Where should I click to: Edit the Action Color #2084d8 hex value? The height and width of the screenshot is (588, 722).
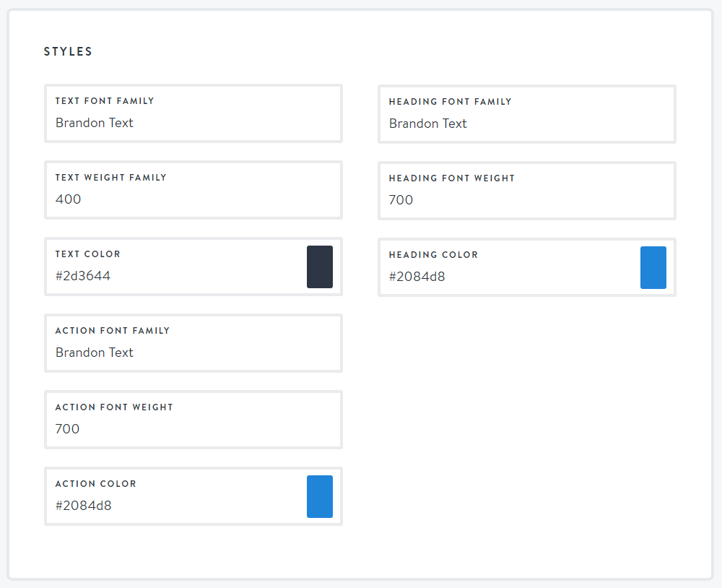pos(84,506)
